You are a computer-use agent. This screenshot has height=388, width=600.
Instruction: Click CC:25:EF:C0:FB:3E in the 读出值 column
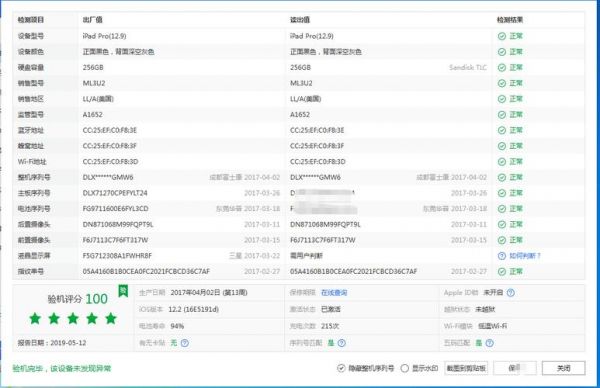[317, 130]
